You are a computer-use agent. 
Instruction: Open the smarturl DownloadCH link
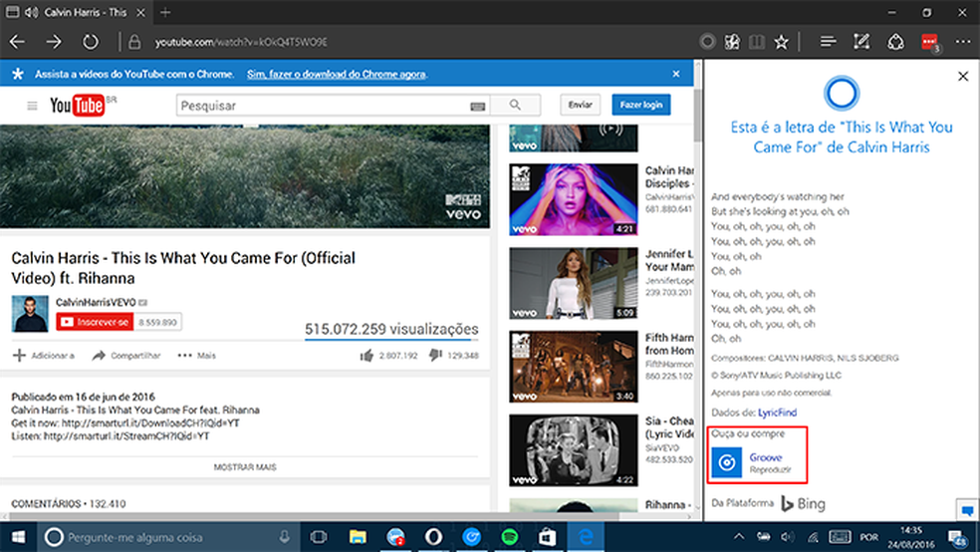[x=150, y=423]
